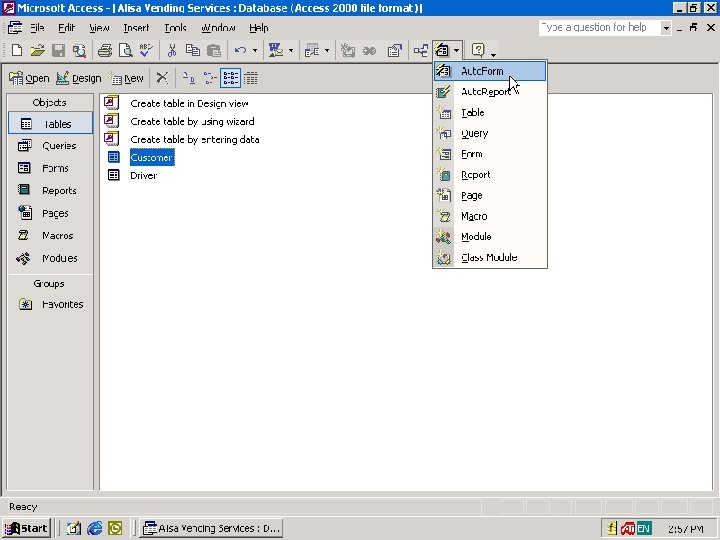The image size is (720, 540).
Task: Click the Cut scissors icon
Action: coord(172,51)
